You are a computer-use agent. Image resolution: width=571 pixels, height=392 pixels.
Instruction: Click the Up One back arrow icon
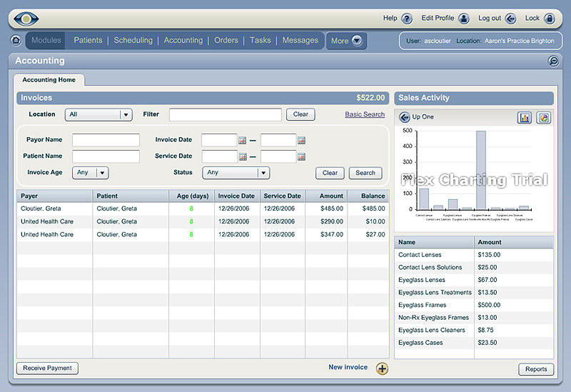point(404,117)
